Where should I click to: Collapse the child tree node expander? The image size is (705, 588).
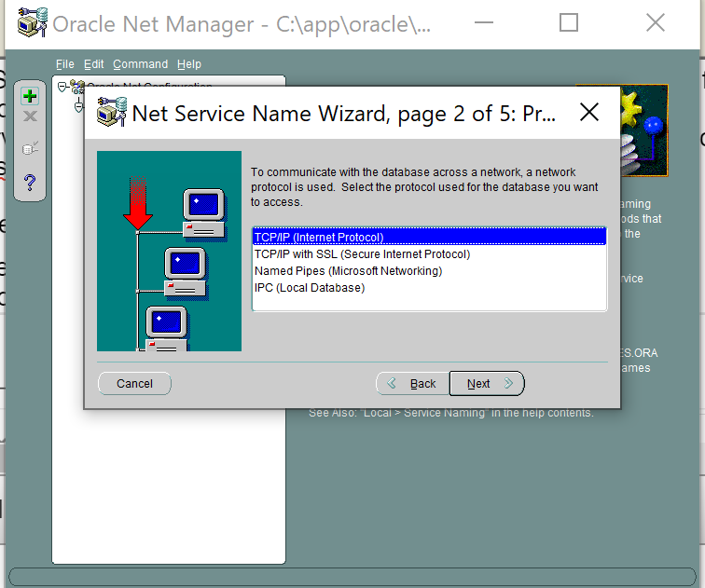(x=78, y=106)
